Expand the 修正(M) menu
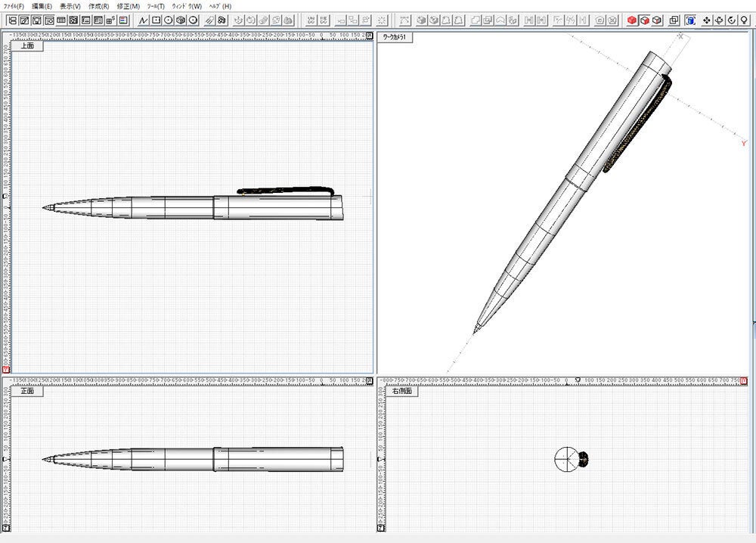 point(128,6)
